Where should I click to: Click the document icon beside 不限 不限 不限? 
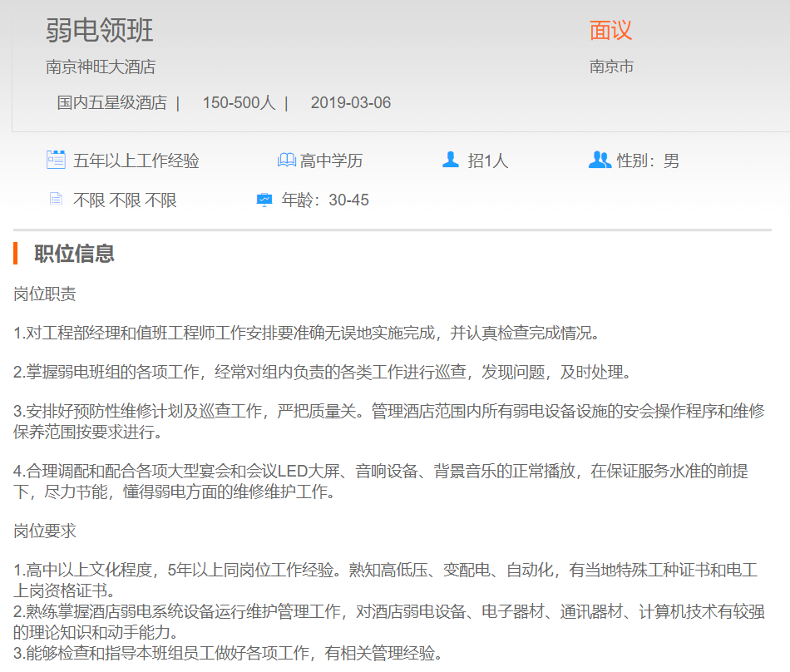(x=56, y=200)
